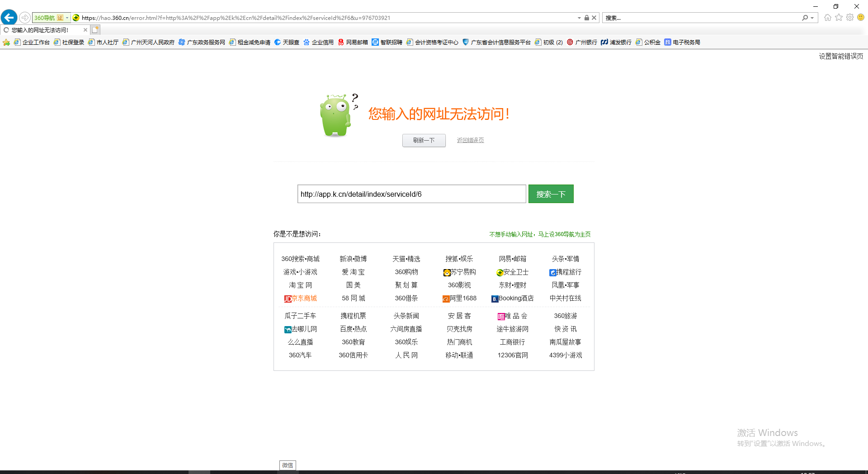Viewport: 868px width, 474px height.
Task: Open the 企业工作台 bookmark
Action: point(32,42)
